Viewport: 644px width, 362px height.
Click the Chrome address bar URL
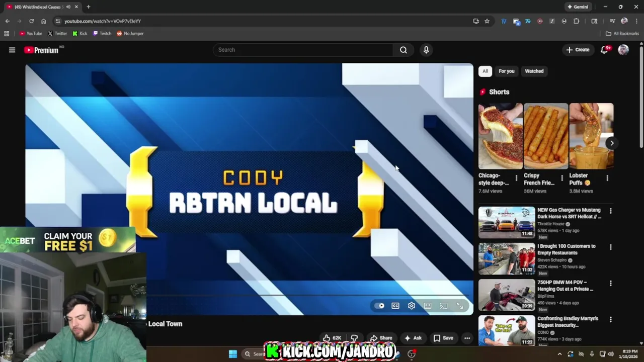(103, 21)
